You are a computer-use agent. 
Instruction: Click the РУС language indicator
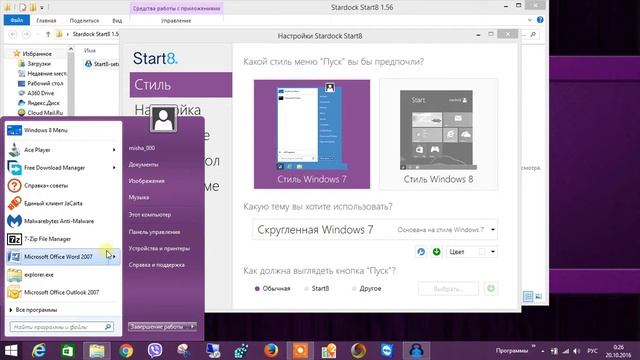tap(592, 351)
